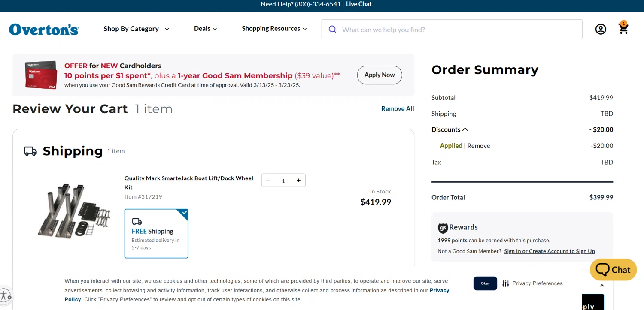The width and height of the screenshot is (644, 310).
Task: Click the Overton's logo
Action: (x=44, y=29)
